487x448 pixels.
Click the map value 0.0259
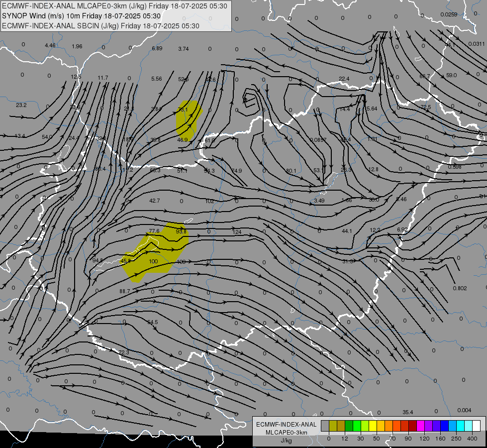pyautogui.click(x=449, y=14)
